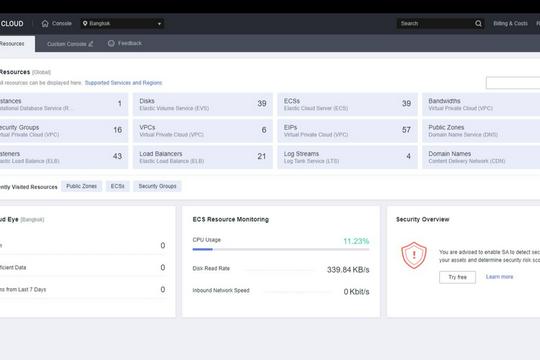Click the 339.84 KB/s disk read value
Image resolution: width=540 pixels, height=360 pixels.
click(348, 269)
